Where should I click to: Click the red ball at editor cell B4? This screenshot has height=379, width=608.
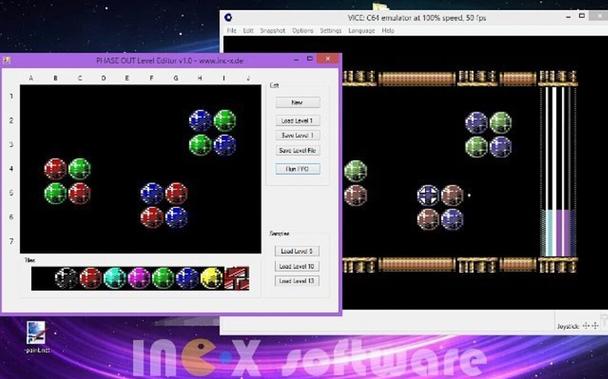tap(55, 169)
